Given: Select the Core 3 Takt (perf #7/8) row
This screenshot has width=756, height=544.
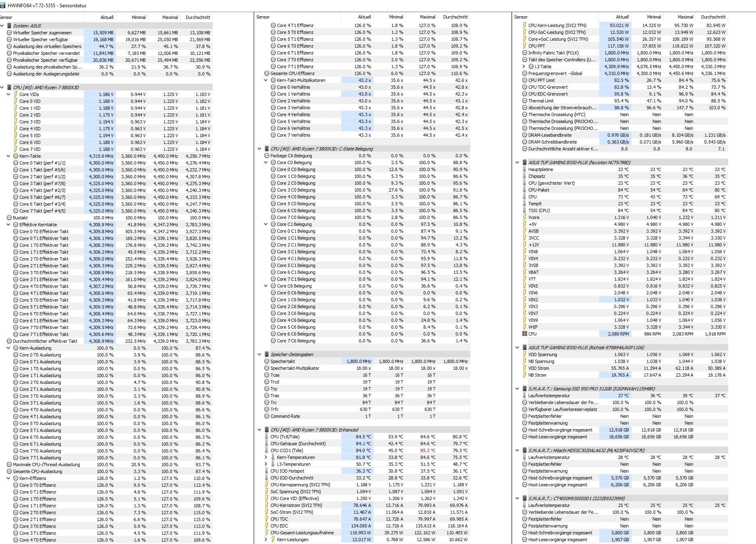Looking at the screenshot, I should click(106, 183).
